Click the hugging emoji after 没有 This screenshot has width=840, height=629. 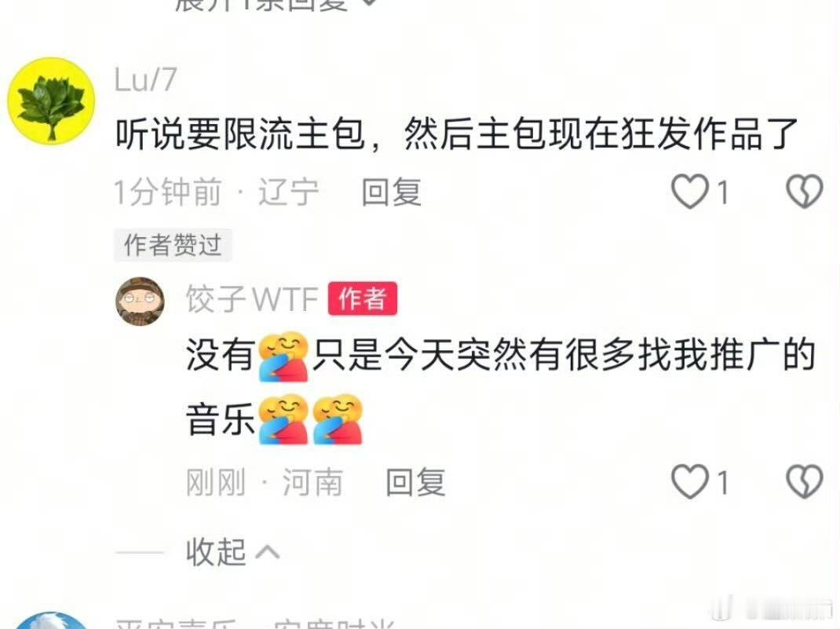click(283, 357)
